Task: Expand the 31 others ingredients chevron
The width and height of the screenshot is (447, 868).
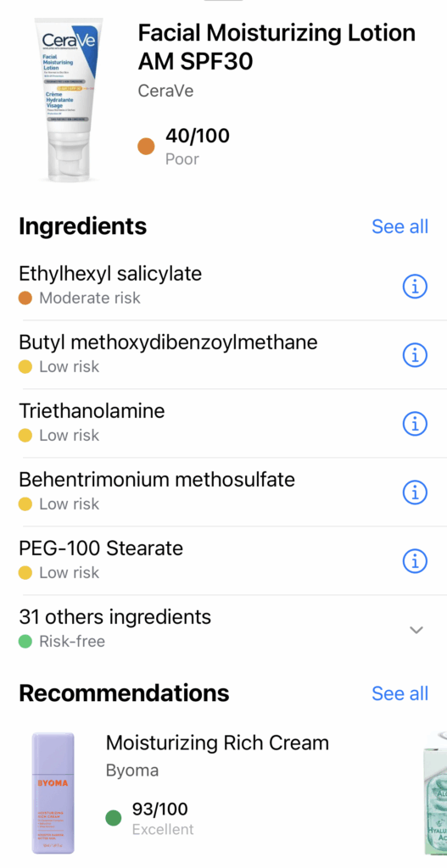Action: [x=416, y=630]
